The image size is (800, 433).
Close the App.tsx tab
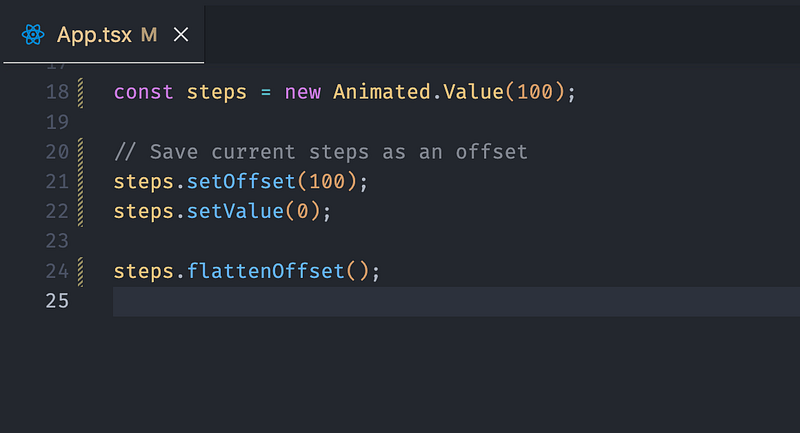click(181, 35)
